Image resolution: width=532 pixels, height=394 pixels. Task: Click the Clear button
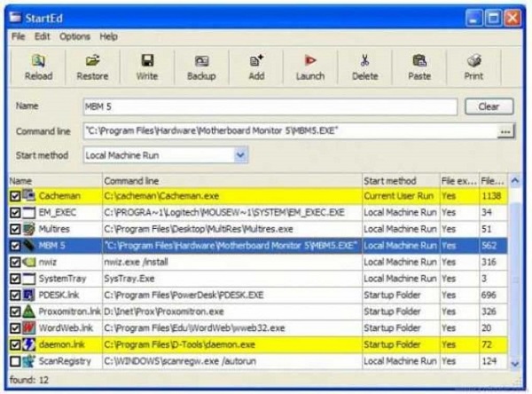489,106
